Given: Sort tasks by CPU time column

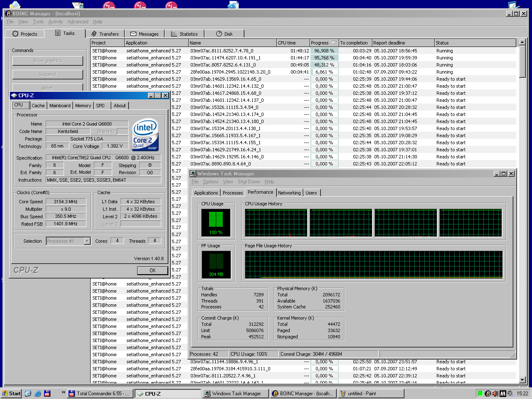Looking at the screenshot, I should pyautogui.click(x=293, y=43).
